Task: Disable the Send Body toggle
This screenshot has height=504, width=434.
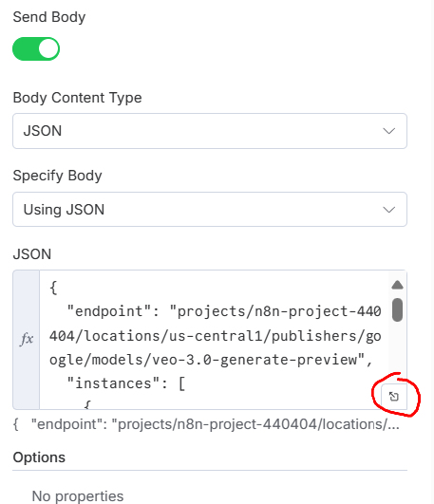Action: point(36,48)
